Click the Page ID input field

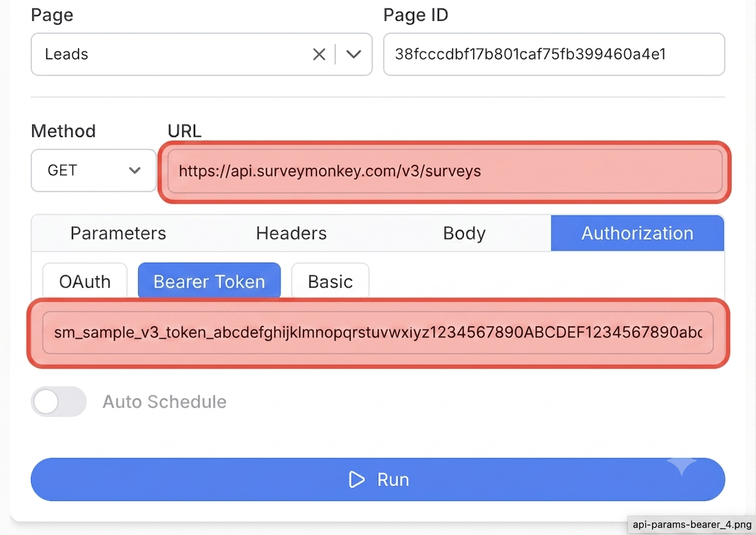tap(554, 54)
